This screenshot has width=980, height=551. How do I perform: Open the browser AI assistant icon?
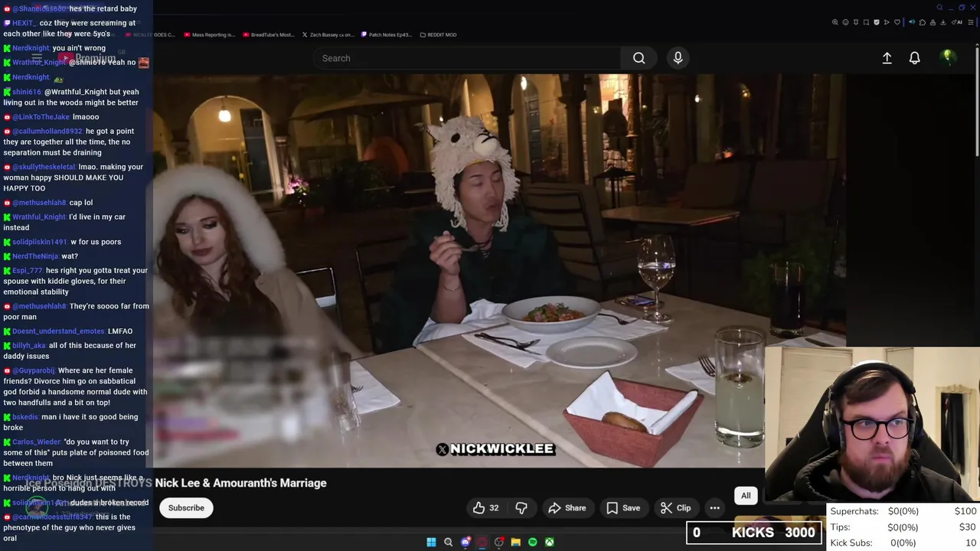(956, 22)
